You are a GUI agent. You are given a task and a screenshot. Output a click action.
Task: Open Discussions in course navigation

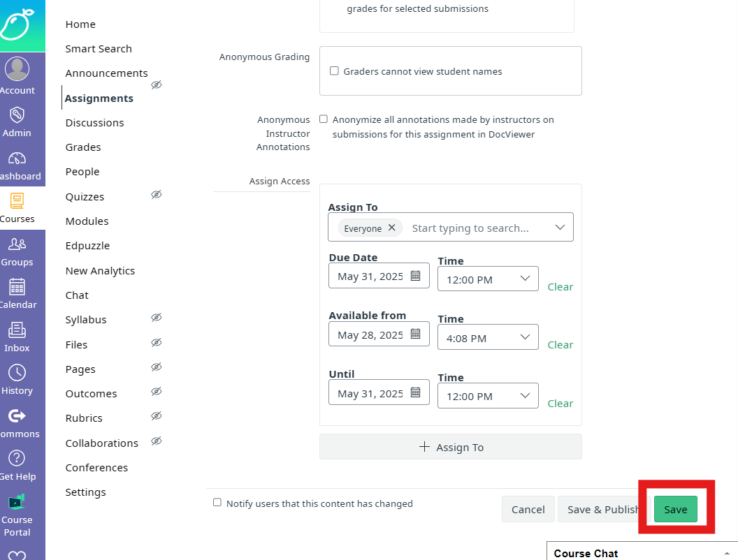94,123
